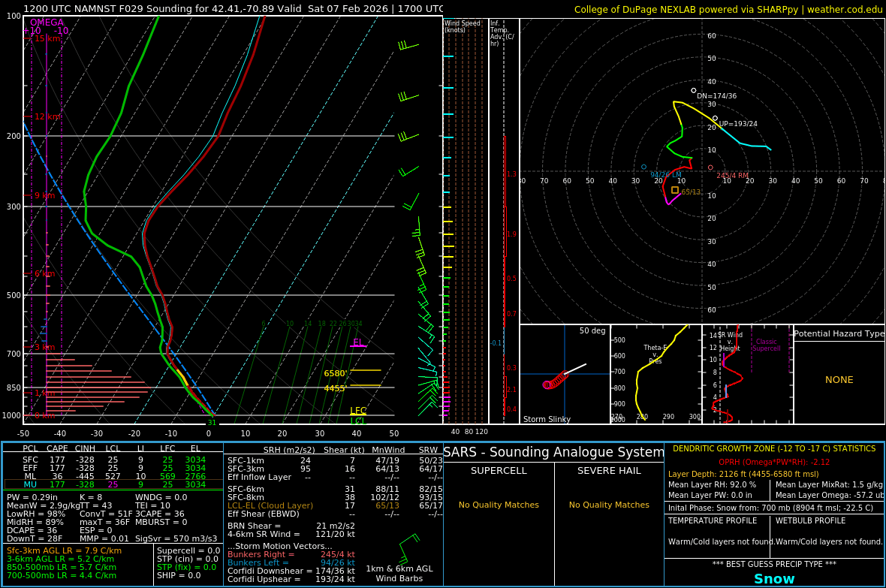886x588 pixels.
Task: Click the 6580' dendritic zone top label
Action: [x=335, y=373]
